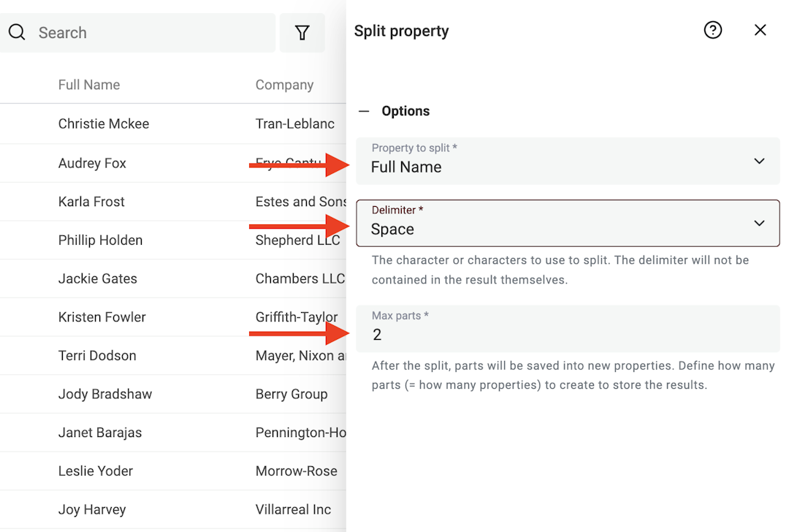Select Karla Frost's row

click(90, 202)
